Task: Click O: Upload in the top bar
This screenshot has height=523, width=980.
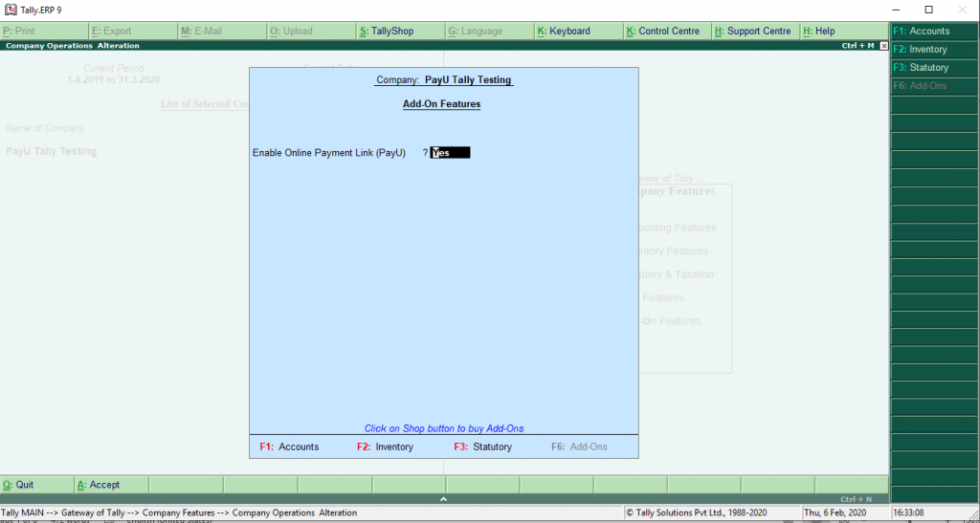Action: click(x=312, y=31)
